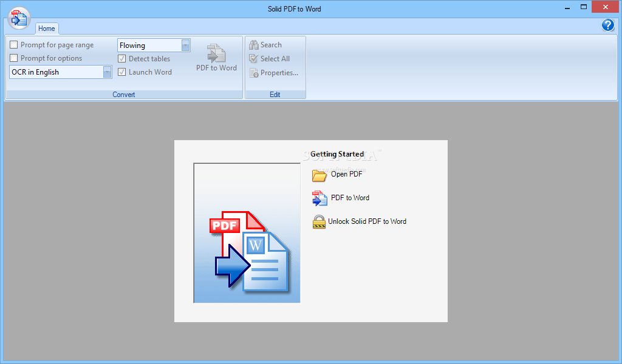Image resolution: width=622 pixels, height=364 pixels.
Task: Open the Solid PDF to Word application orb menu
Action: tap(19, 18)
